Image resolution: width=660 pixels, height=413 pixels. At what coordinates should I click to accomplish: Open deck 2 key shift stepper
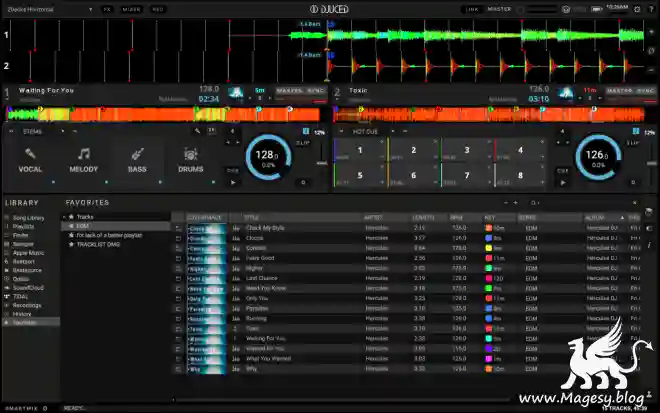click(590, 98)
